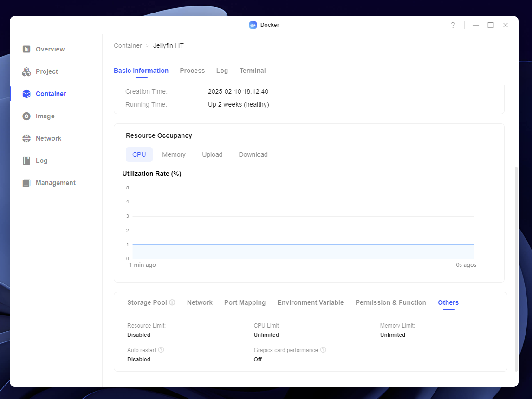
Task: Open the Project section icon
Action: 26,71
